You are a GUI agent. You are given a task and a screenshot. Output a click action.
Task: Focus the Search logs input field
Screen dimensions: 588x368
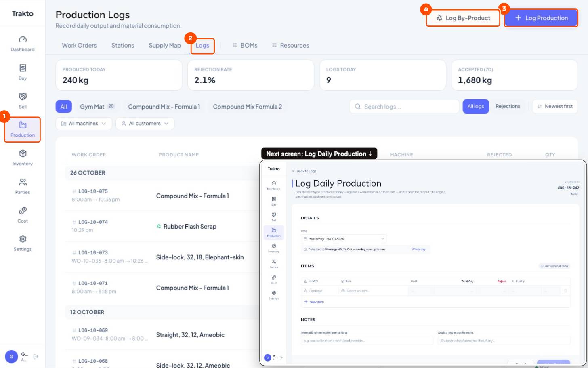[404, 107]
